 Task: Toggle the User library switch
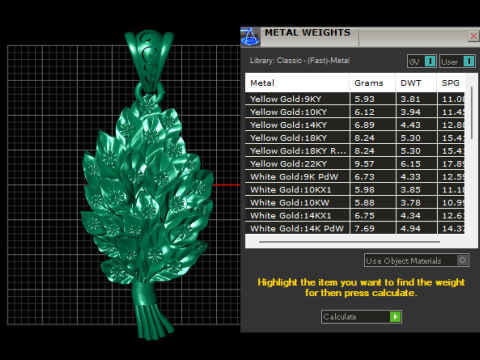[x=457, y=61]
